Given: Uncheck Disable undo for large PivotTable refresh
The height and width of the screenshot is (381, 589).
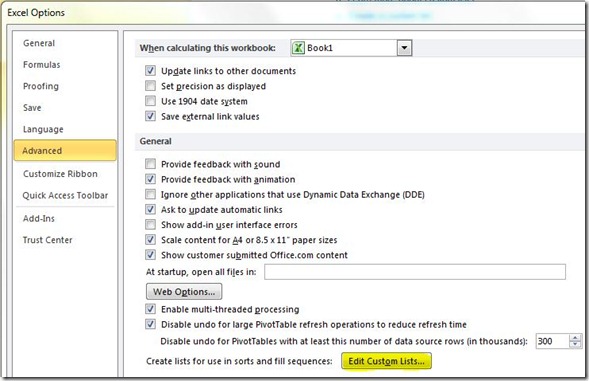Looking at the screenshot, I should tap(150, 324).
